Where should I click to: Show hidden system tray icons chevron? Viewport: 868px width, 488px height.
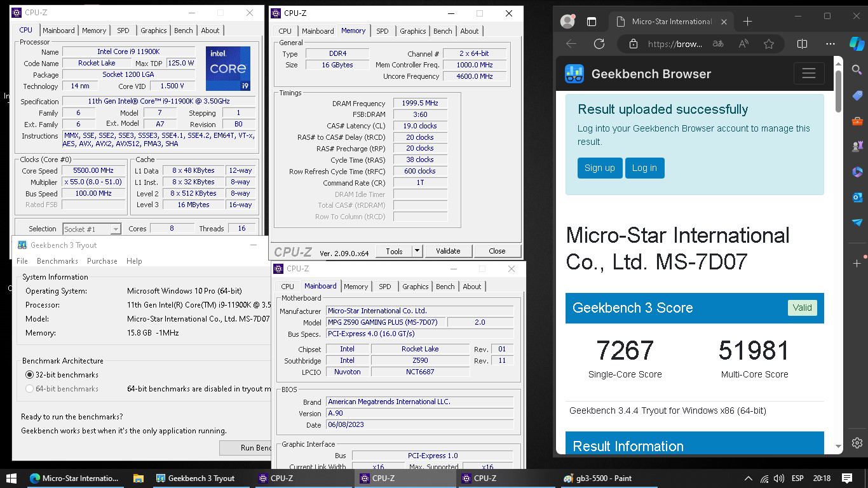[748, 478]
